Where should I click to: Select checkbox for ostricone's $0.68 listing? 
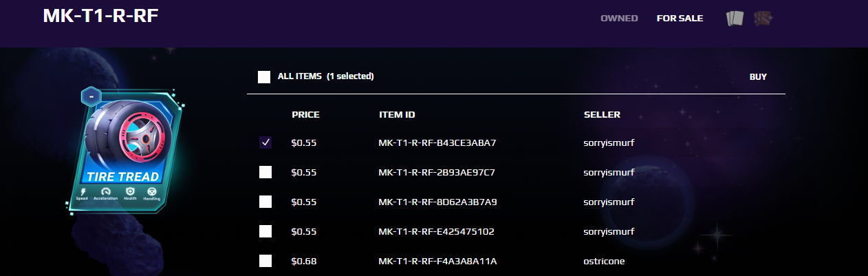click(265, 261)
